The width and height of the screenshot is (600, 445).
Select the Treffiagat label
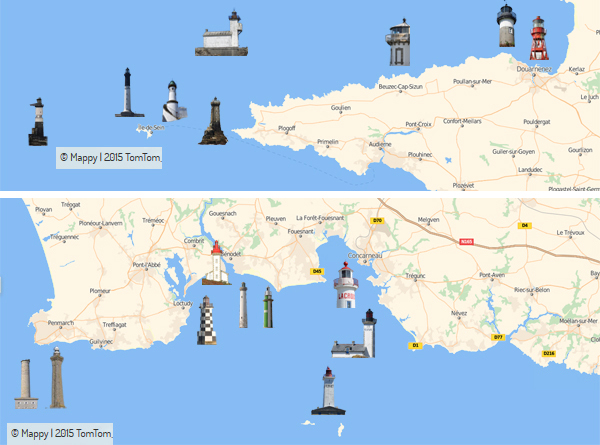point(114,324)
